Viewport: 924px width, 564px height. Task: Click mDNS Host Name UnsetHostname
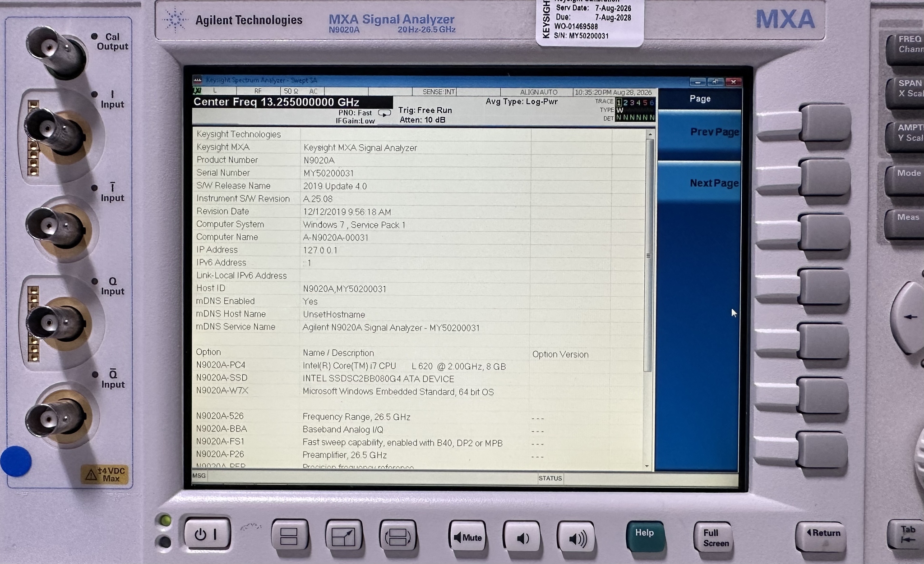pos(333,314)
